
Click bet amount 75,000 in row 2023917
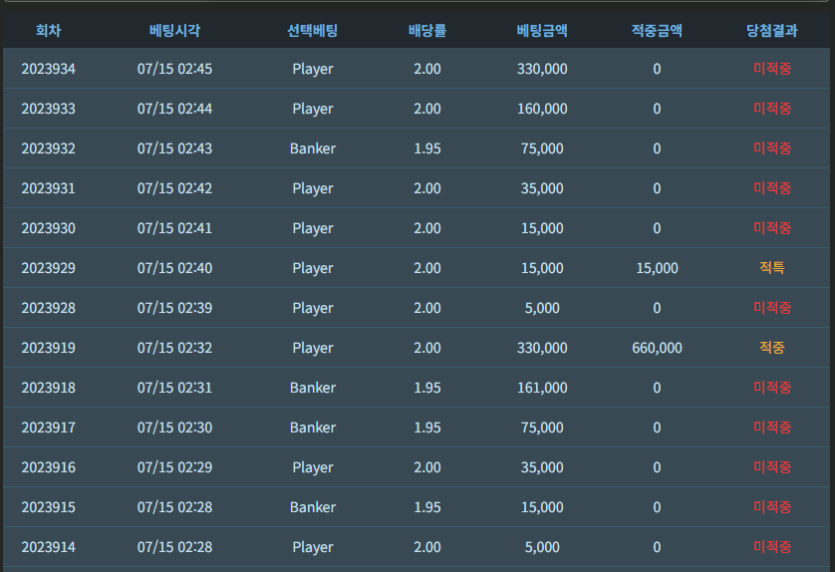click(542, 427)
